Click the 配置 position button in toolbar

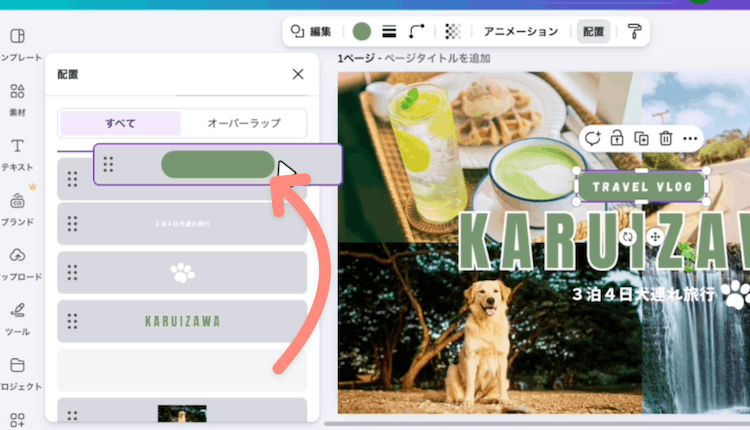point(594,32)
